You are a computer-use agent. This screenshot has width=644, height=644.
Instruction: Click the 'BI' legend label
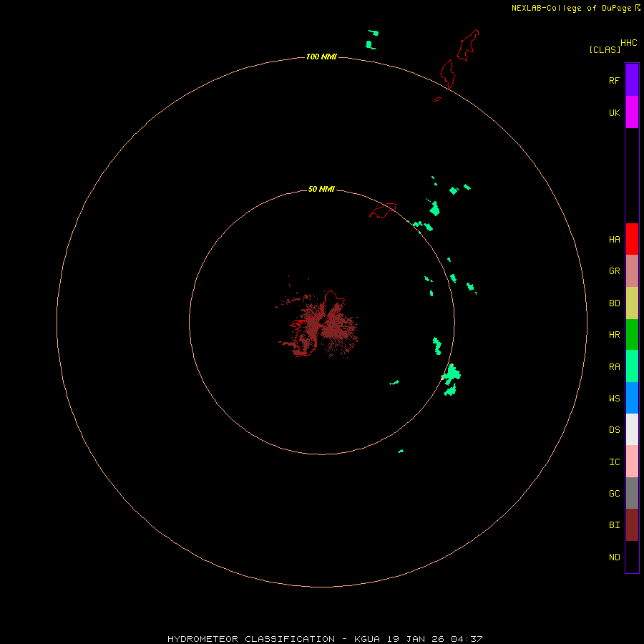click(x=614, y=525)
